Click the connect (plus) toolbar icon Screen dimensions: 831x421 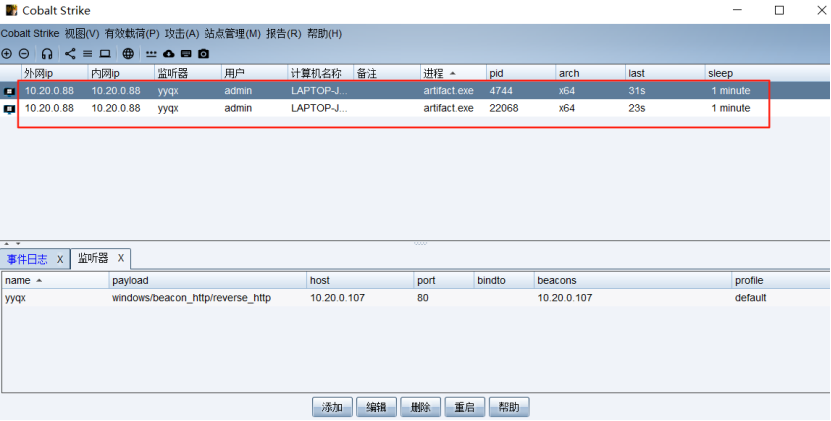coord(6,54)
